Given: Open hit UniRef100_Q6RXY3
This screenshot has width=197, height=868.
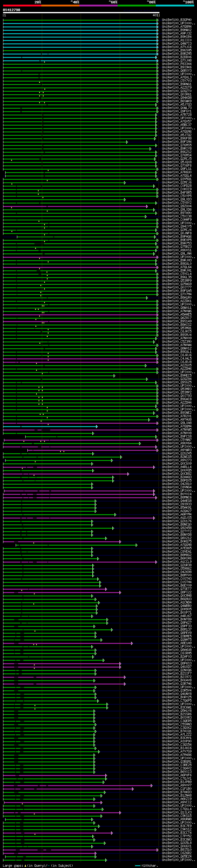Looking at the screenshot, I should click(x=177, y=71).
